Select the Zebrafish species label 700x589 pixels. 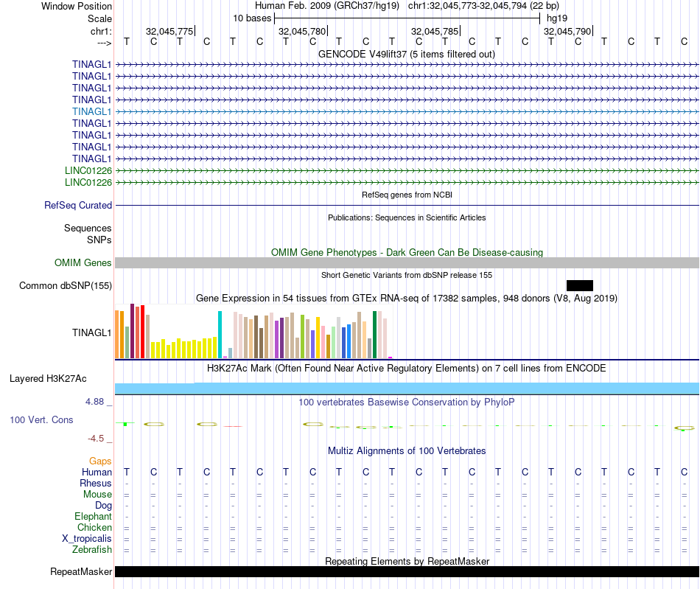tap(92, 550)
